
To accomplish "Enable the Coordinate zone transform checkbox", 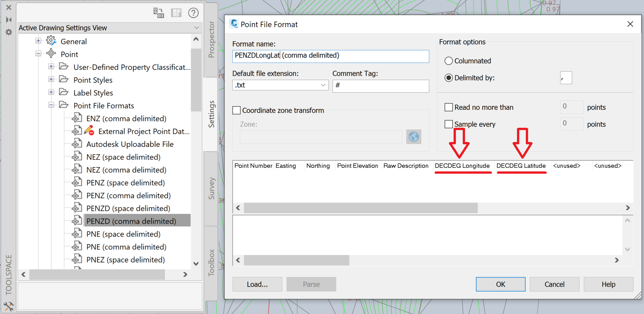I will tap(236, 110).
